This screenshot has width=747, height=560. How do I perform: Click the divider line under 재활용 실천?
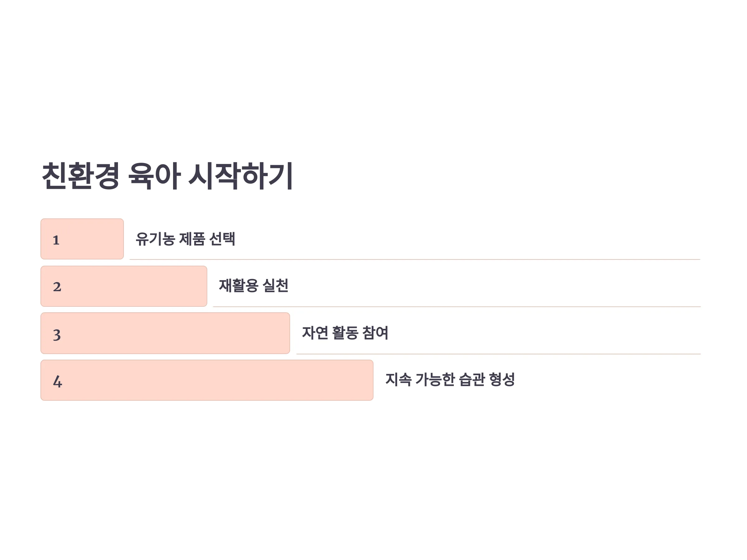[457, 306]
